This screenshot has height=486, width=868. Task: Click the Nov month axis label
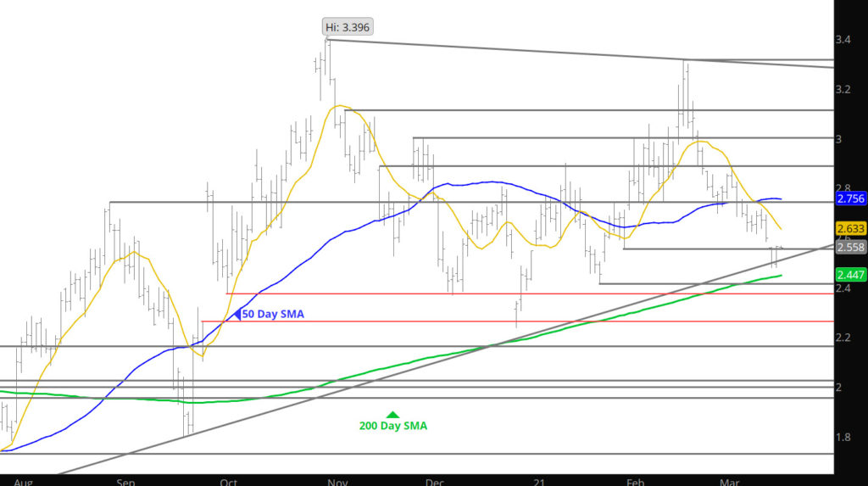click(337, 481)
